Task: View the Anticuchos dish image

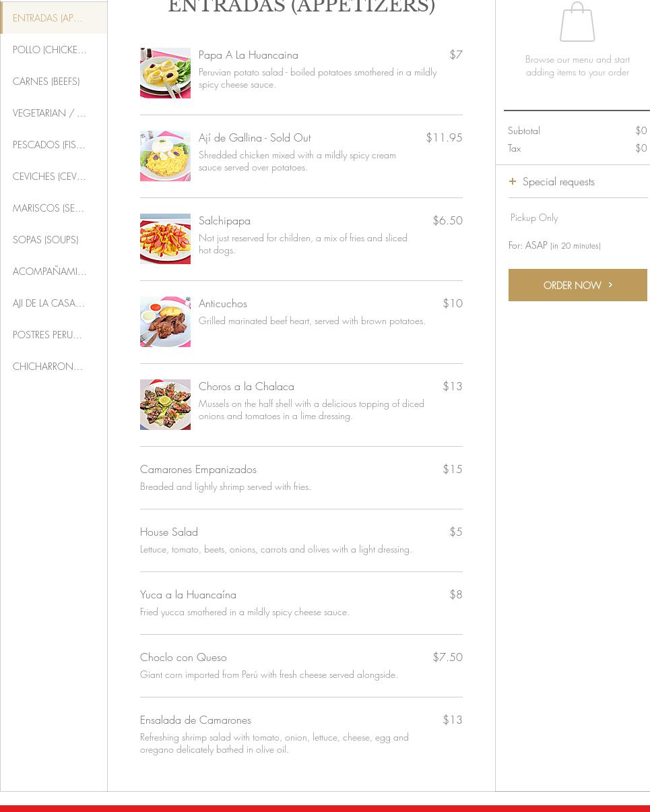Action: [x=165, y=321]
